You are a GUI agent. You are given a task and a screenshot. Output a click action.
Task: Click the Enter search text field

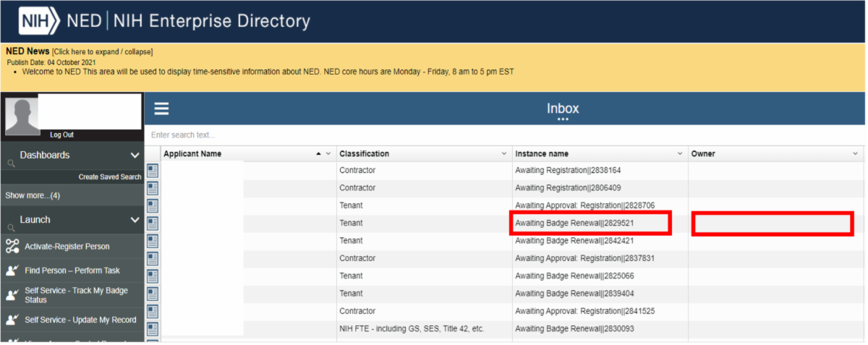click(434, 135)
